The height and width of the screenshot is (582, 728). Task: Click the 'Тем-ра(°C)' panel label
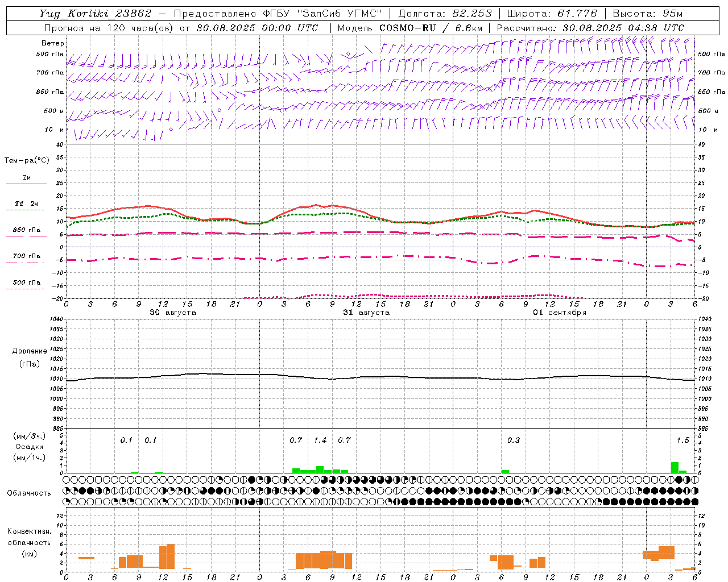(27, 161)
